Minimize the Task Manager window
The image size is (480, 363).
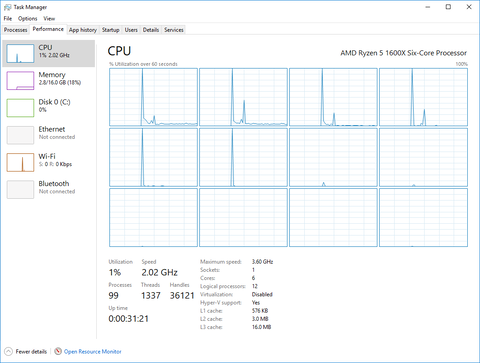(428, 7)
